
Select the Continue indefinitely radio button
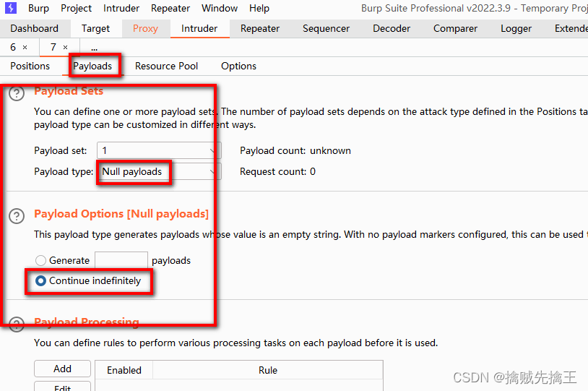tap(40, 280)
